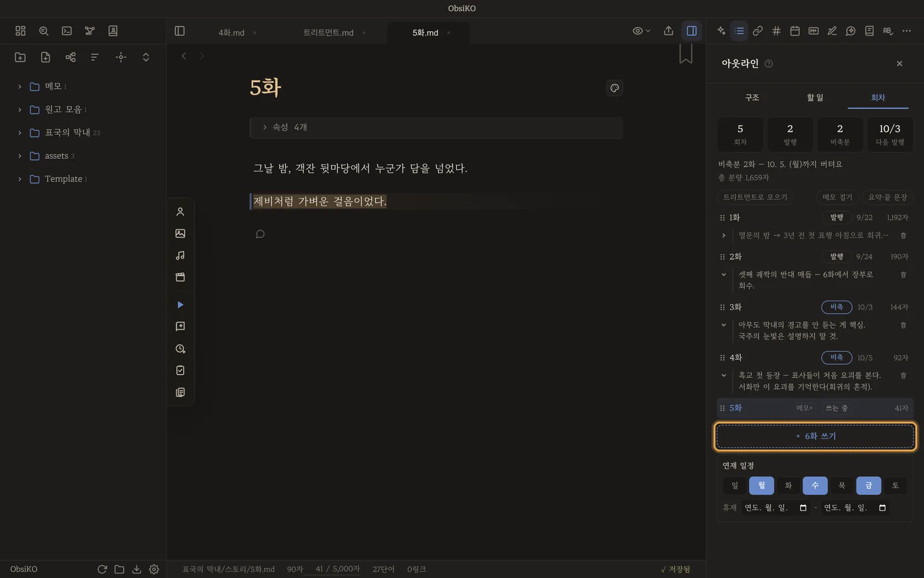Viewport: 924px width, 578px height.
Task: Expand the 메모 folder
Action: (20, 87)
